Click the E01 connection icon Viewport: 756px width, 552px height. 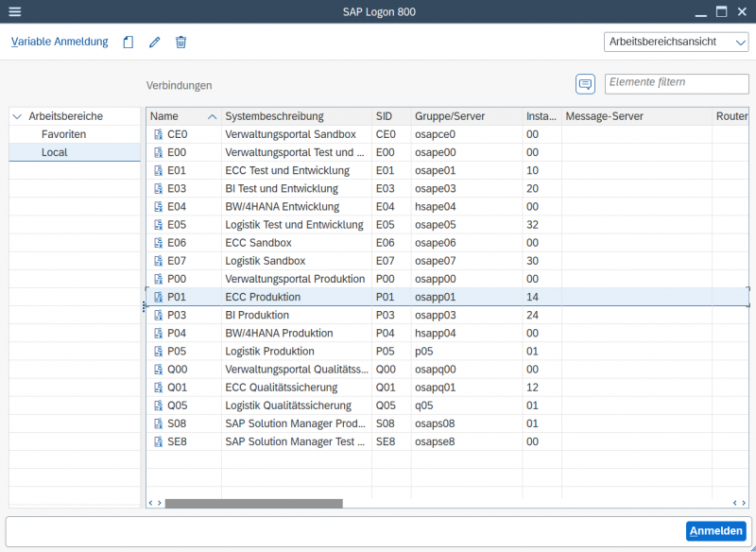[158, 171]
